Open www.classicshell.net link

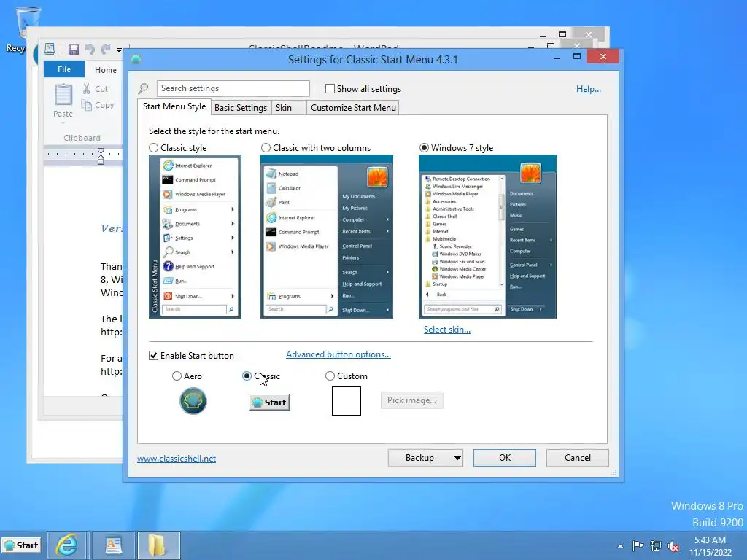pyautogui.click(x=177, y=459)
